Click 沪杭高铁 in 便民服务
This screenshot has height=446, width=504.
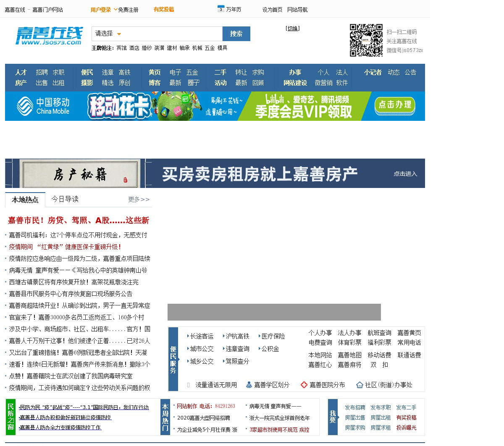237,336
